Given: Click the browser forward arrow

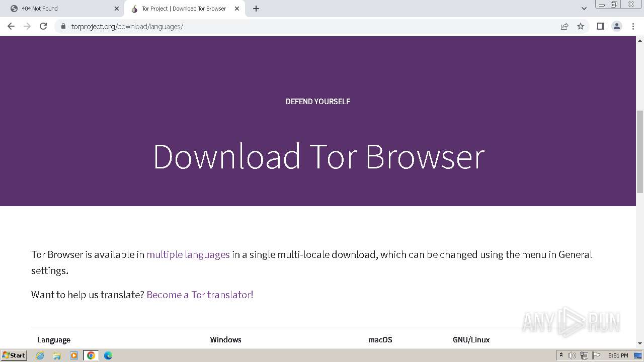Looking at the screenshot, I should [27, 26].
